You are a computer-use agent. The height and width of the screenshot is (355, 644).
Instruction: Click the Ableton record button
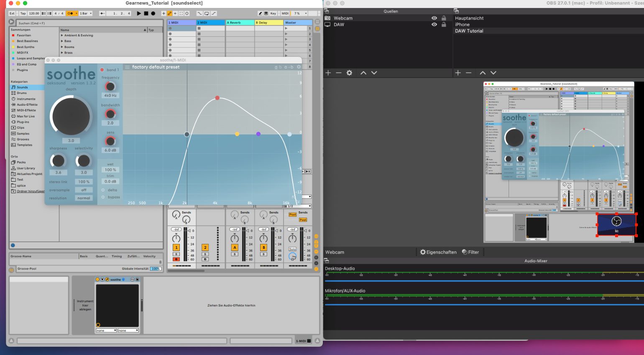153,13
